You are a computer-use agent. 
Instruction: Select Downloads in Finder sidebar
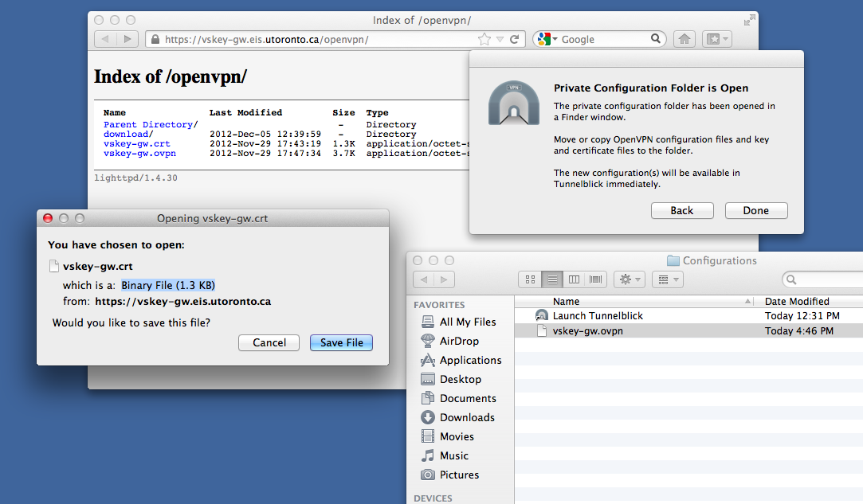tap(457, 418)
